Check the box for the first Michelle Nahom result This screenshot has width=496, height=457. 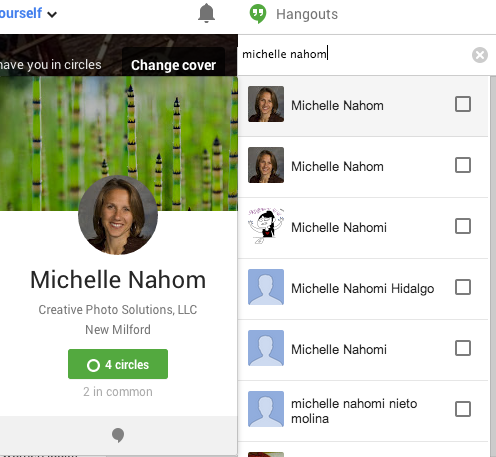463,104
